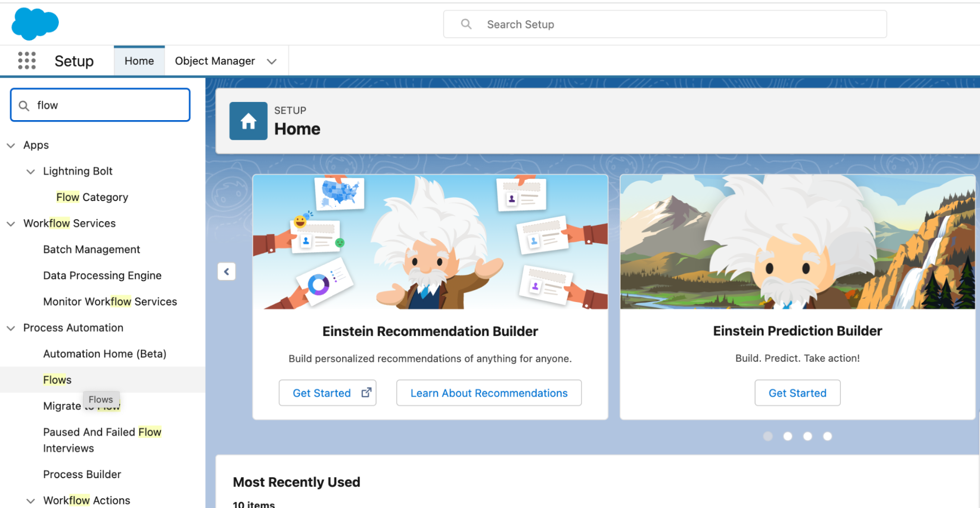The width and height of the screenshot is (980, 508).
Task: Click the Salesforce cloud logo
Action: [35, 24]
